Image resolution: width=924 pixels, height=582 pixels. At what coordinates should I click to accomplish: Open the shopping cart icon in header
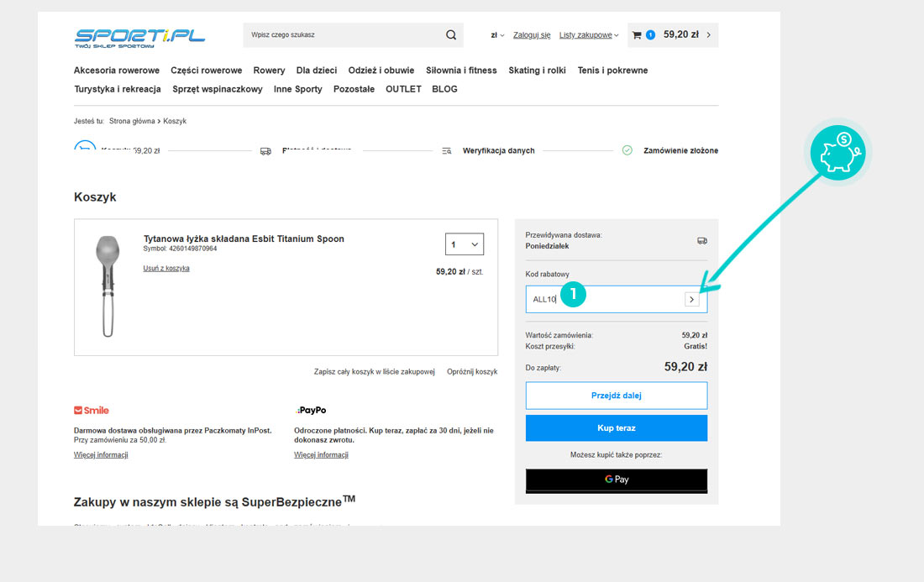pos(637,35)
